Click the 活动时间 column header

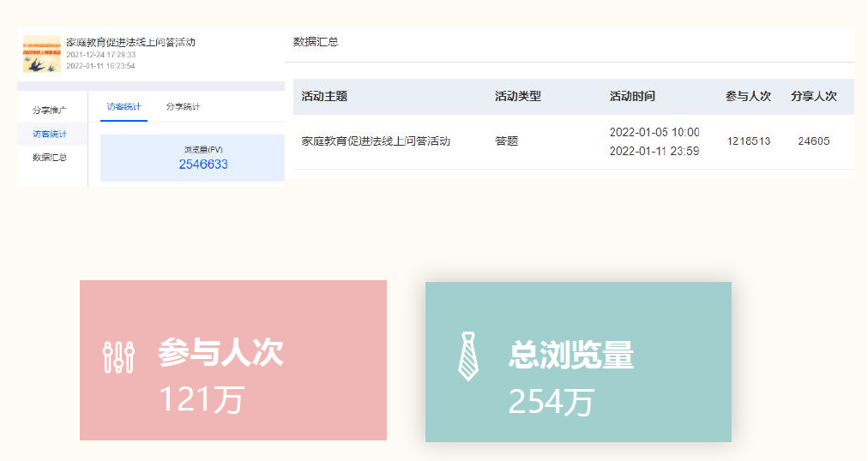(632, 97)
